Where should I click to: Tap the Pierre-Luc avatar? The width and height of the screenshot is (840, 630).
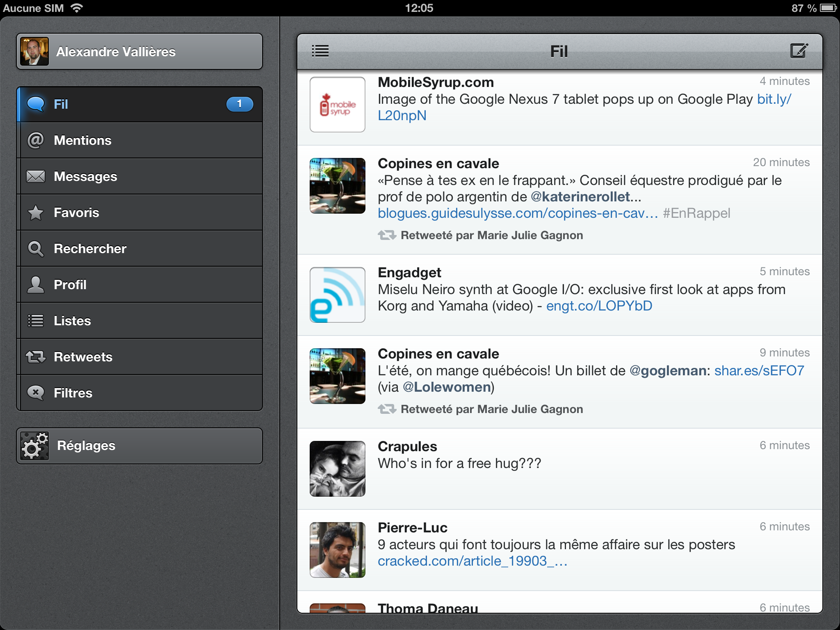click(x=338, y=550)
